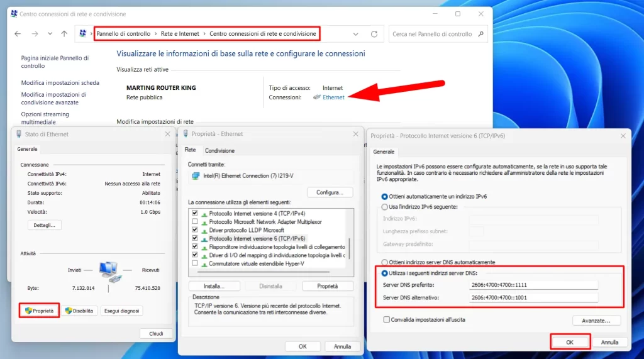Click Chiudi in Stato di Ethernet
The image size is (644, 359).
pyautogui.click(x=156, y=333)
